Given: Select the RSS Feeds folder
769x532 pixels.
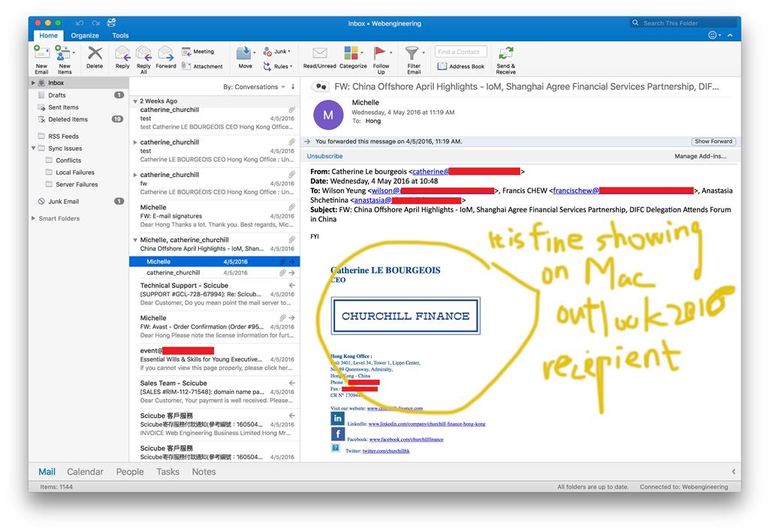Looking at the screenshot, I should 78,136.
